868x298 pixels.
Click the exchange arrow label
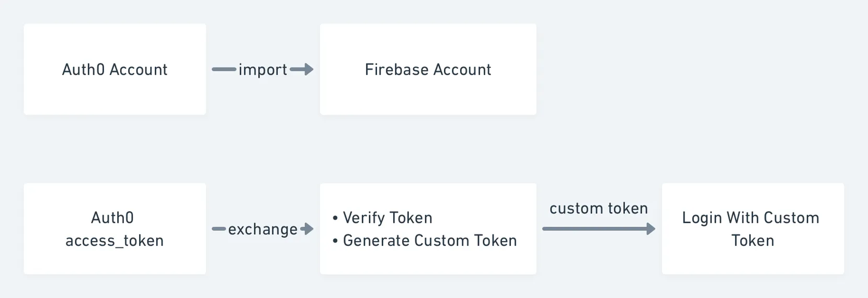pyautogui.click(x=262, y=229)
